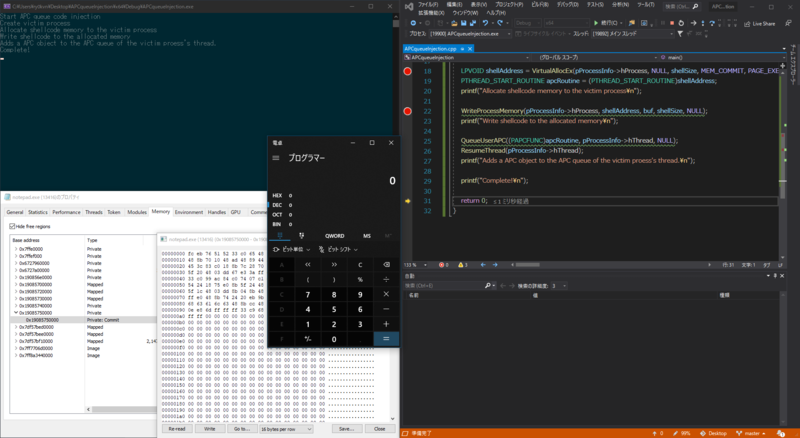The width and height of the screenshot is (800, 438).
Task: Click the pin icon of the Autos panel
Action: pyautogui.click(x=775, y=276)
